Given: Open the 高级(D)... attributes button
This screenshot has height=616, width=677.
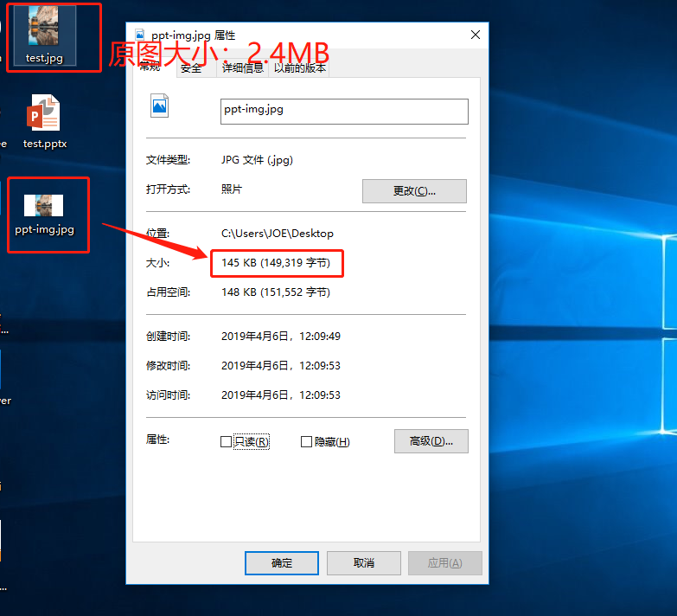Looking at the screenshot, I should [431, 441].
